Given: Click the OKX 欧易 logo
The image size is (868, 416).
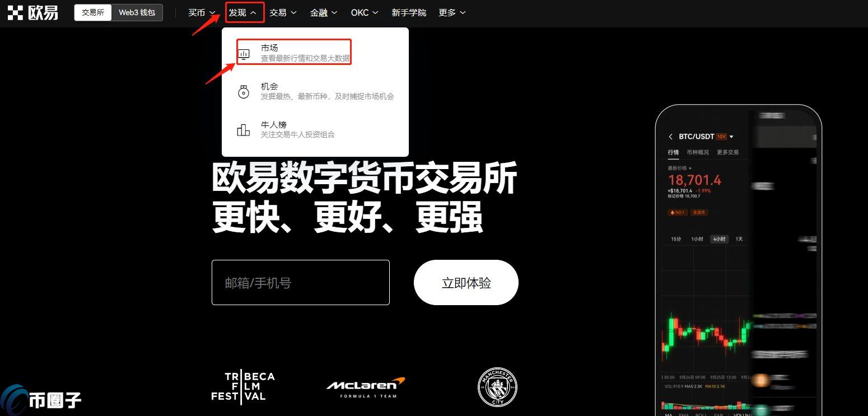Looking at the screenshot, I should click(x=32, y=12).
